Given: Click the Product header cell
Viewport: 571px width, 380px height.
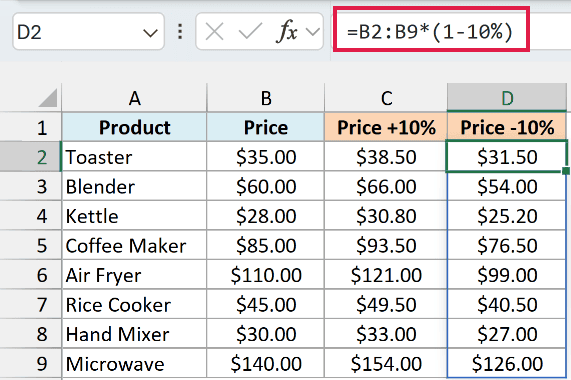Looking at the screenshot, I should coord(134,127).
